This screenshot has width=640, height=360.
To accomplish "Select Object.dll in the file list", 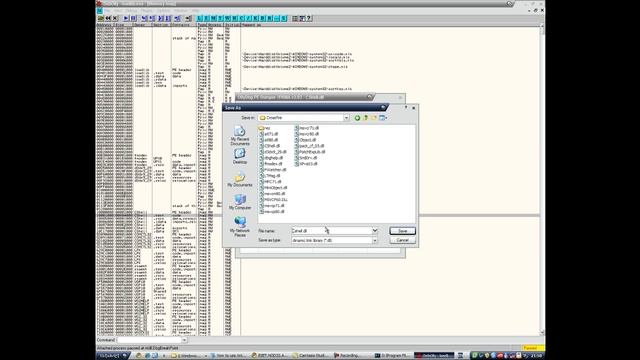I will [305, 140].
